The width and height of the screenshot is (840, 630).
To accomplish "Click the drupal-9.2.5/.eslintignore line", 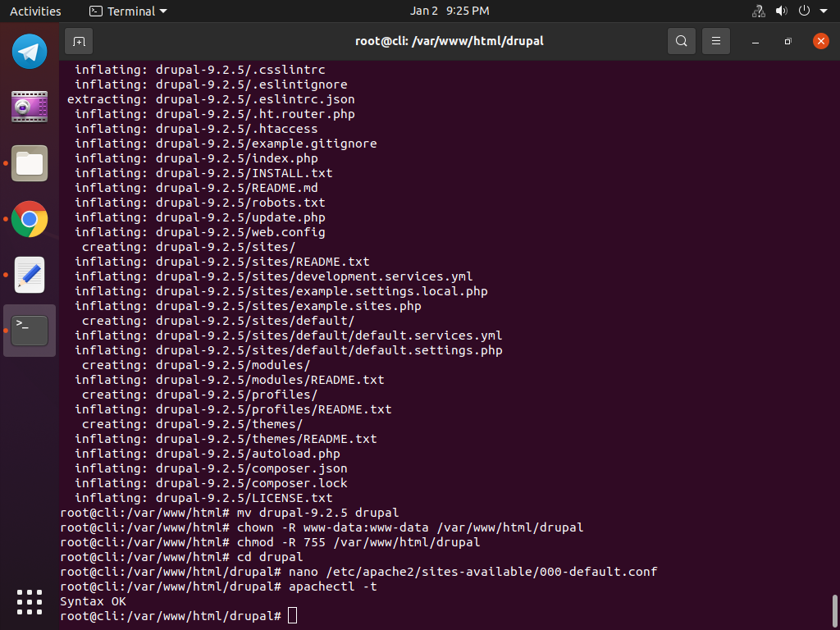I will 211,84.
